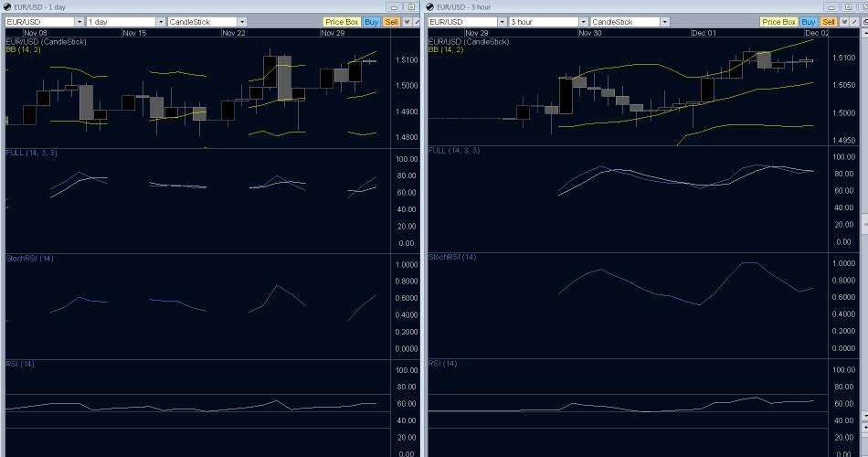Click Nov 30 date on 3 hour time axis
The height and width of the screenshot is (457, 868).
[x=589, y=33]
